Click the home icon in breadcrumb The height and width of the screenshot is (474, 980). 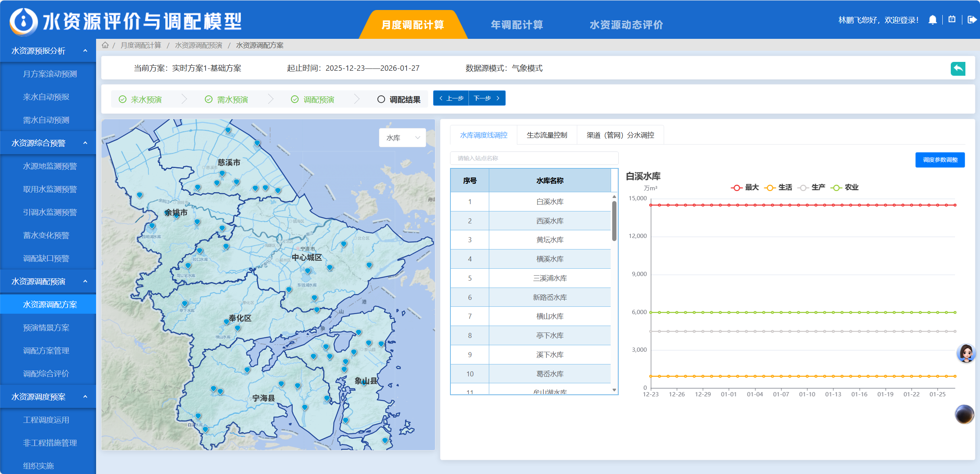point(105,45)
